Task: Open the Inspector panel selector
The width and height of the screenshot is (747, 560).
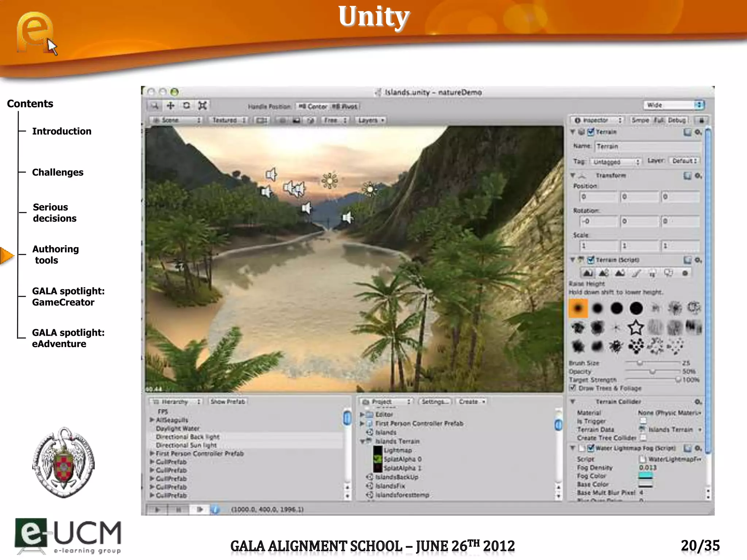Action: coord(597,120)
